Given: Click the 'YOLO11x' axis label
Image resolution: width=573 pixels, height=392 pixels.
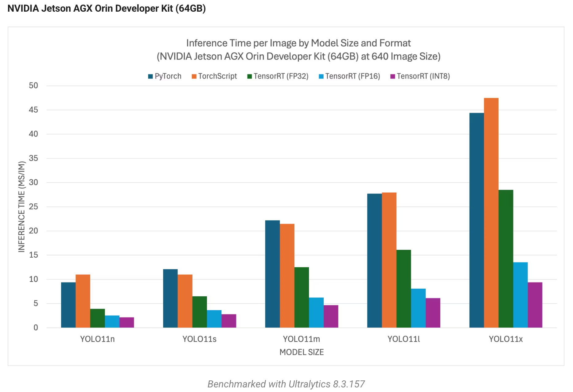Looking at the screenshot, I should point(506,339).
